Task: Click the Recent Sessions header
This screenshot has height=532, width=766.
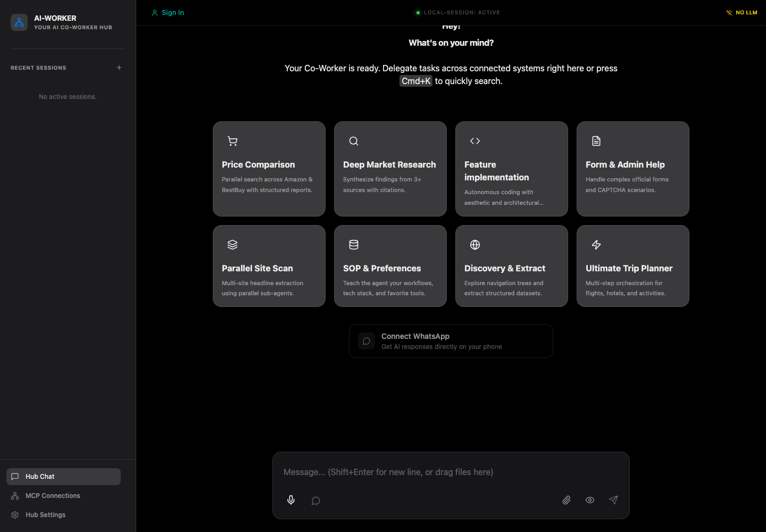Action: tap(38, 68)
